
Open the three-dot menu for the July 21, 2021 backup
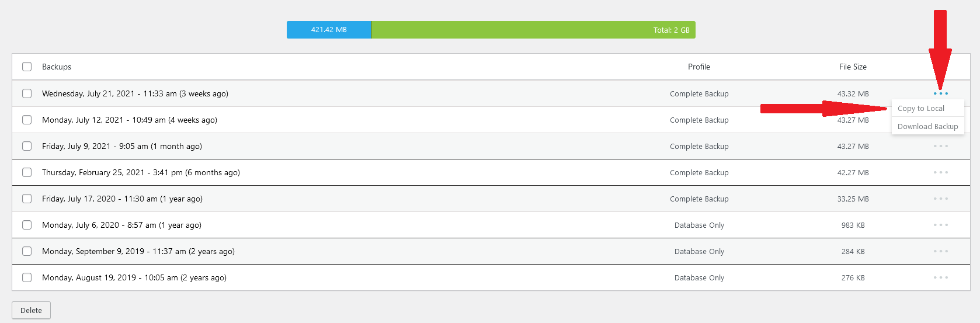point(940,93)
